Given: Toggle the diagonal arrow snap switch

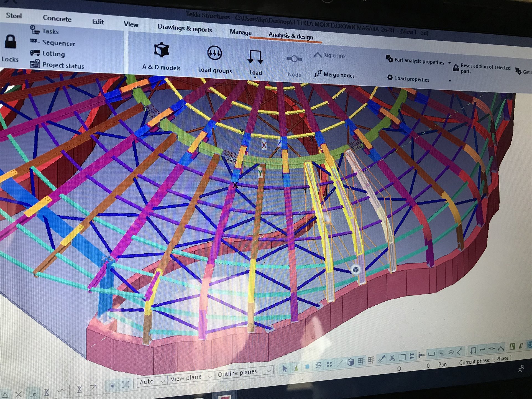Looking at the screenshot, I should (x=93, y=388).
